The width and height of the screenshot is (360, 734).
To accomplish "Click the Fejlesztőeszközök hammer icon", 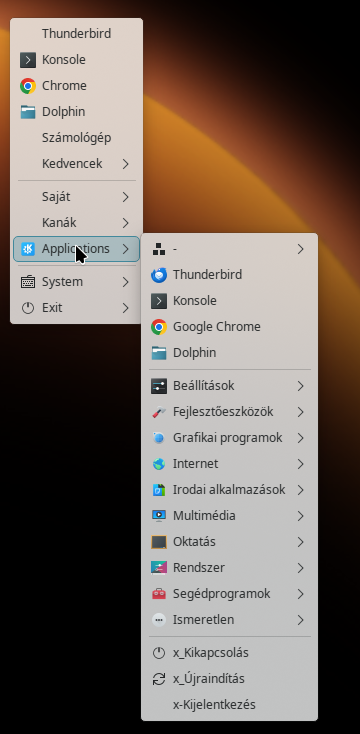I will tap(159, 412).
